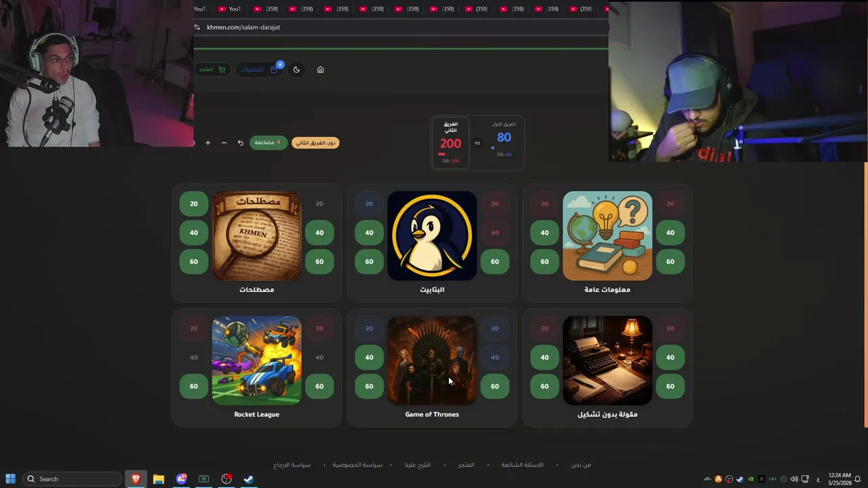Click the Game of Thrones title text

tap(432, 414)
